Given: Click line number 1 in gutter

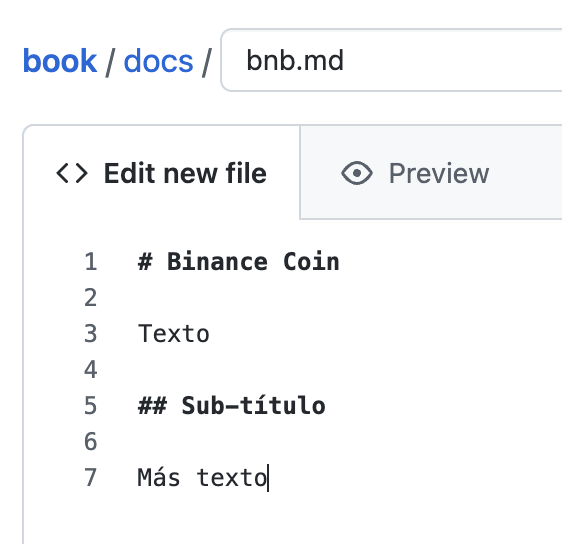Looking at the screenshot, I should (90, 262).
